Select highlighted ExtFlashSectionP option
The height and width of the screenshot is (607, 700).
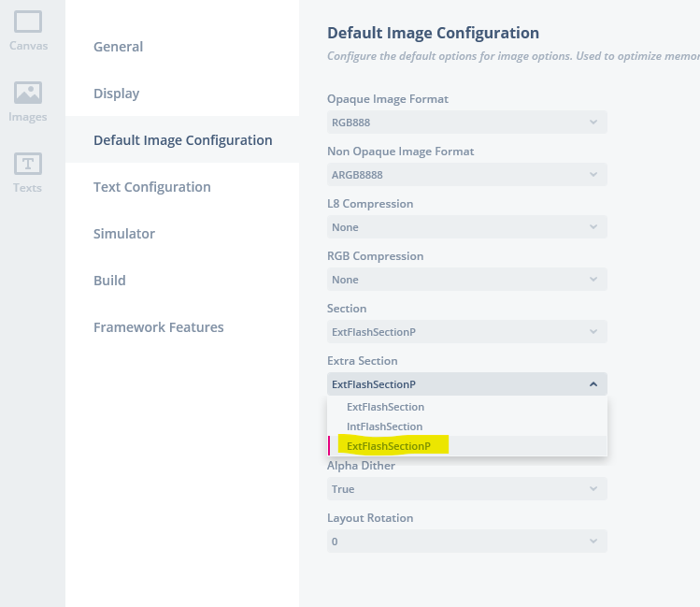click(389, 446)
